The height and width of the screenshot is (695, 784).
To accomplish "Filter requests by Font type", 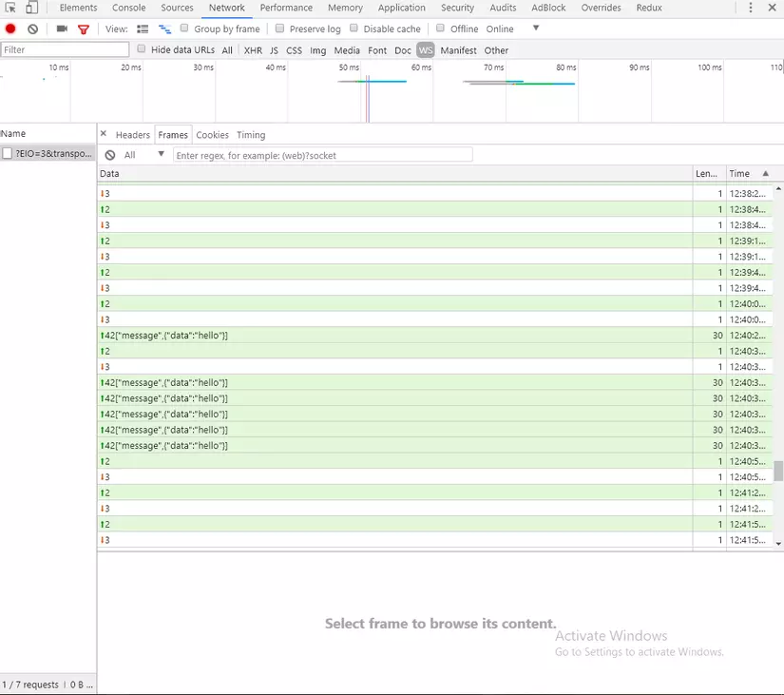I will 377,50.
